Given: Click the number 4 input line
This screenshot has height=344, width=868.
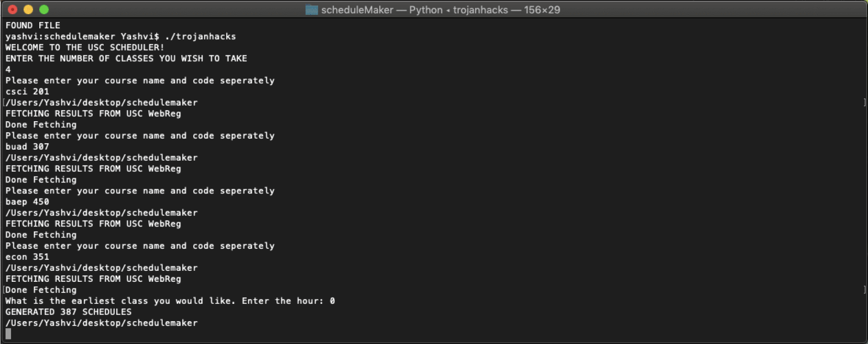Looking at the screenshot, I should tap(8, 70).
